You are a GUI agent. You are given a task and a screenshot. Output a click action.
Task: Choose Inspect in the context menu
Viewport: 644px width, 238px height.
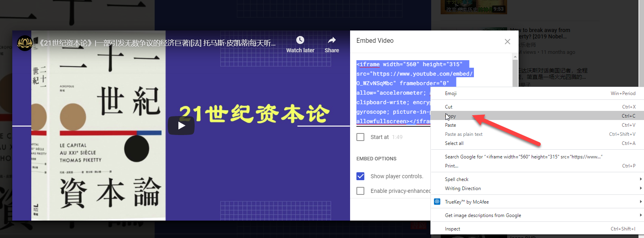tap(537, 229)
